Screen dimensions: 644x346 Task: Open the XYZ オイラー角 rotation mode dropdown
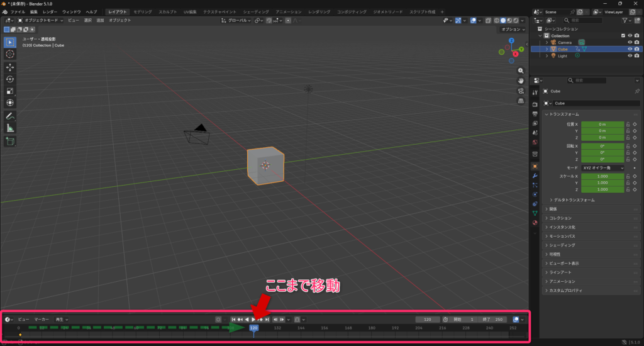[602, 168]
